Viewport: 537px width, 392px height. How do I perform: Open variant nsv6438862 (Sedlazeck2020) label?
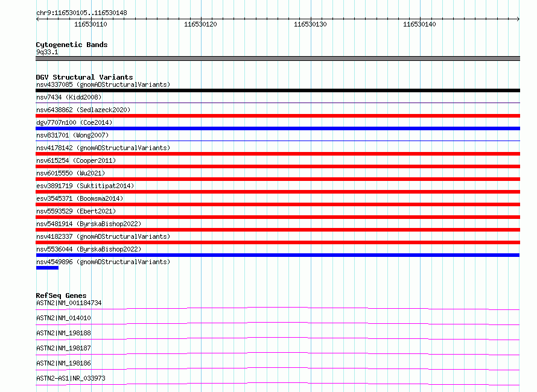(x=83, y=110)
